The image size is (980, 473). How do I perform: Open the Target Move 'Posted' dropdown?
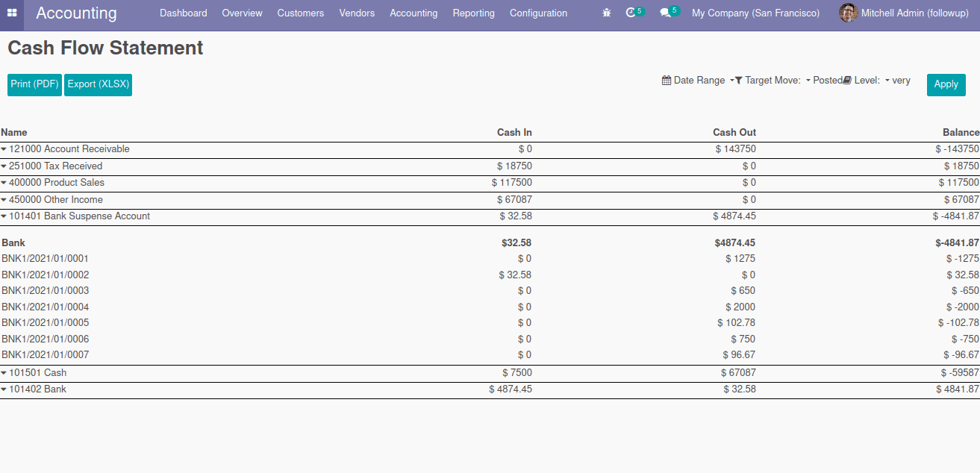click(x=823, y=81)
